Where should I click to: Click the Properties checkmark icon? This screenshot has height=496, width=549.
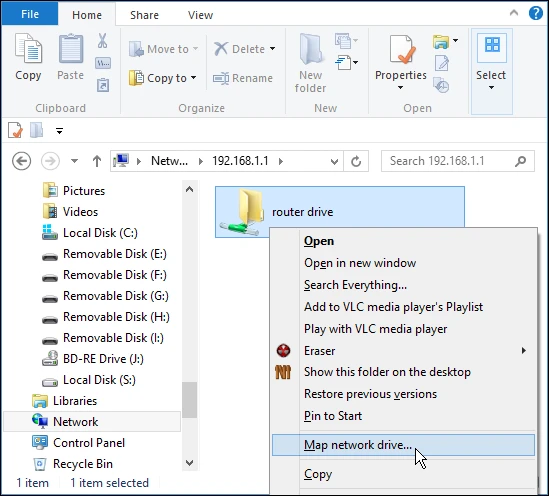click(x=402, y=49)
